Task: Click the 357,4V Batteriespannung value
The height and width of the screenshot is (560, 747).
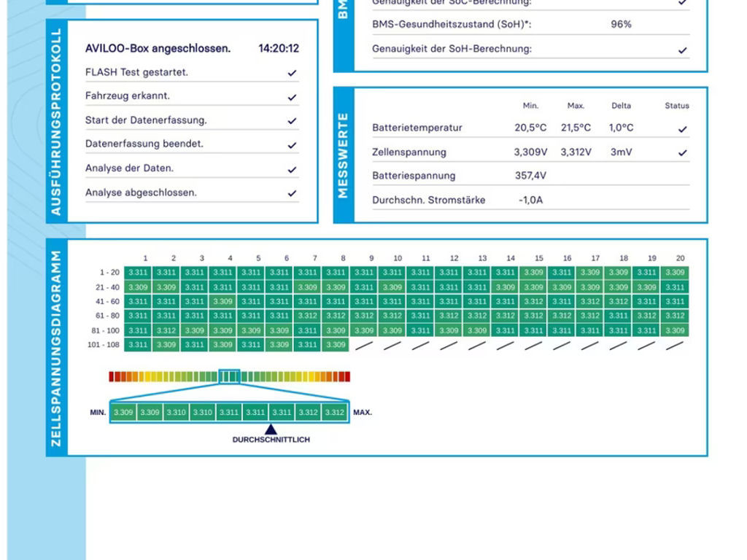Action: click(x=530, y=176)
